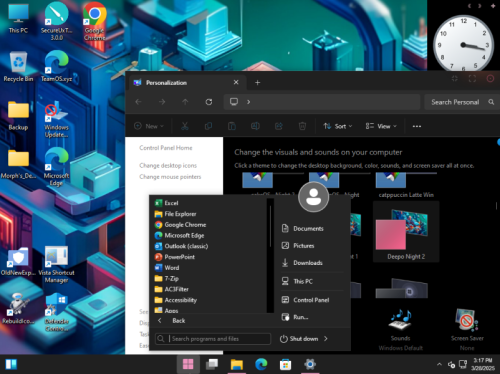Open Vista Shortcut Manager on desktop
The width and height of the screenshot is (500, 374).
(56, 264)
